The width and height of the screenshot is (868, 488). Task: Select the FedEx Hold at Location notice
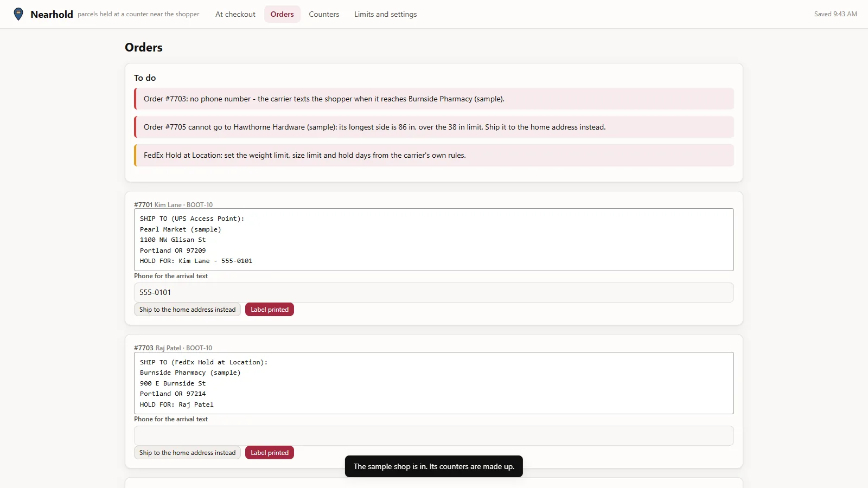click(x=434, y=155)
